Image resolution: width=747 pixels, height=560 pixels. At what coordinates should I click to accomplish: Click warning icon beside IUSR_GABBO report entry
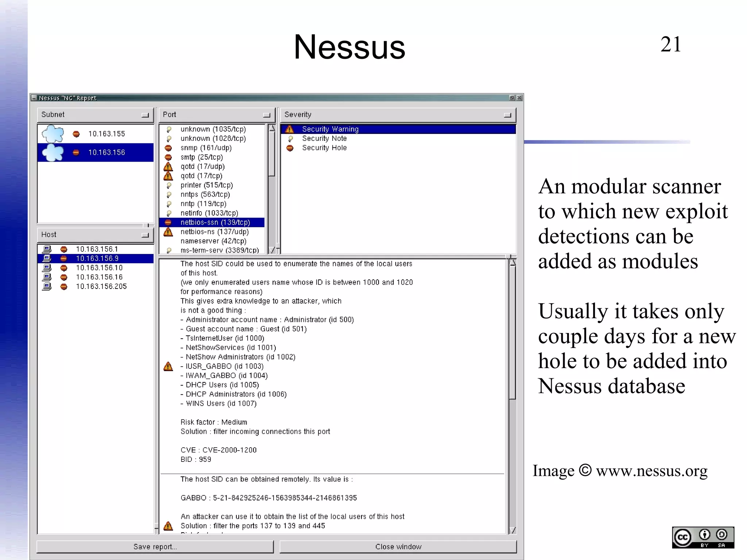coord(168,366)
